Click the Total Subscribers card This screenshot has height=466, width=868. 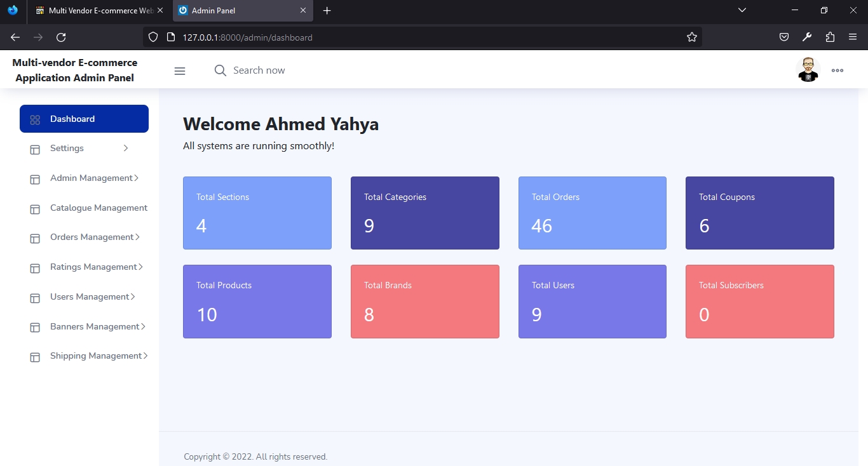[x=759, y=302]
